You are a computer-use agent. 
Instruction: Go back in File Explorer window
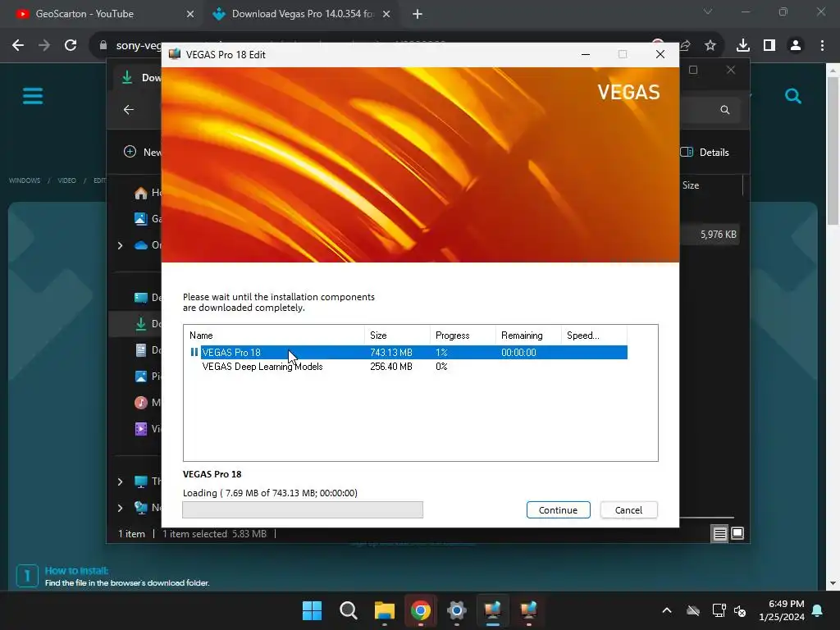click(x=129, y=110)
